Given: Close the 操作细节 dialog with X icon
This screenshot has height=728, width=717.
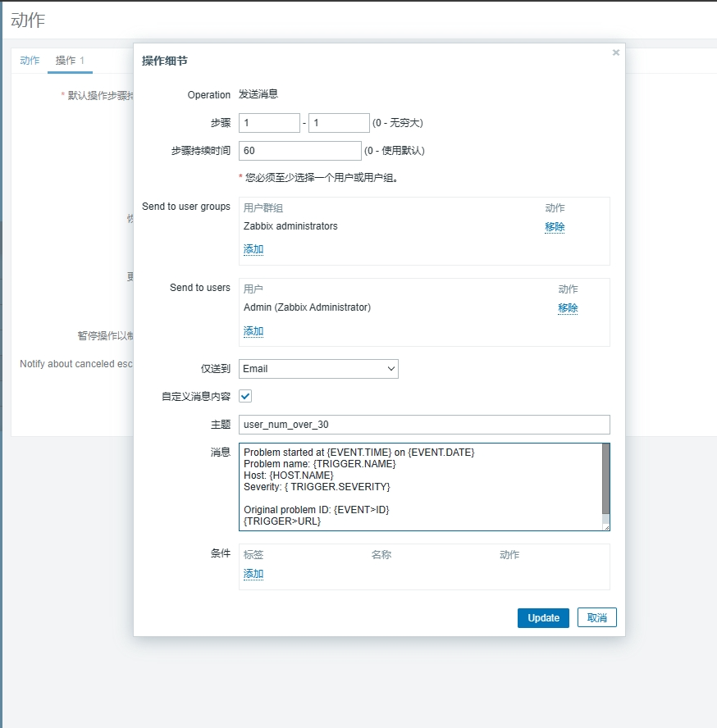Looking at the screenshot, I should click(615, 52).
